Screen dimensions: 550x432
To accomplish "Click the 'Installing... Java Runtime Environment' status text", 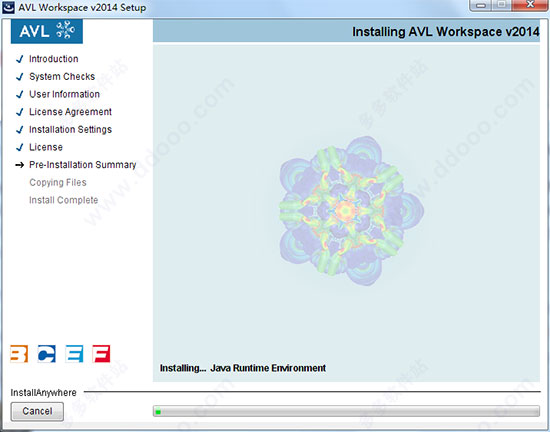I will 243,368.
